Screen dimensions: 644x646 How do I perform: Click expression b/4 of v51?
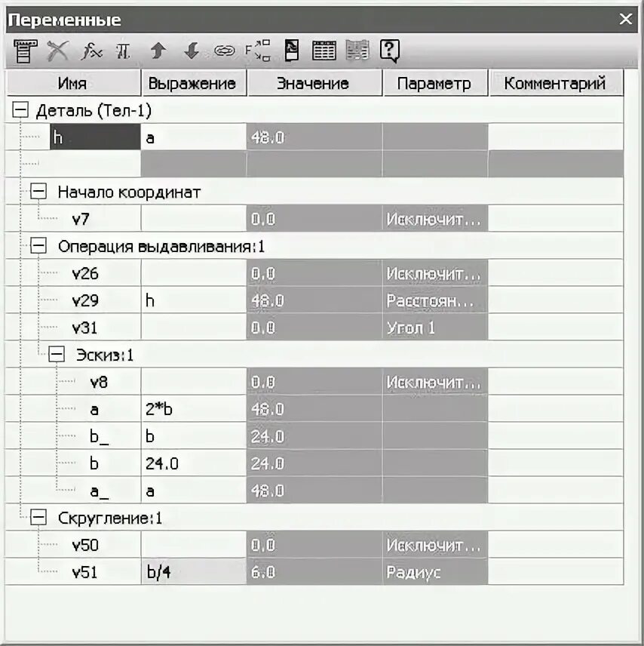click(x=194, y=572)
